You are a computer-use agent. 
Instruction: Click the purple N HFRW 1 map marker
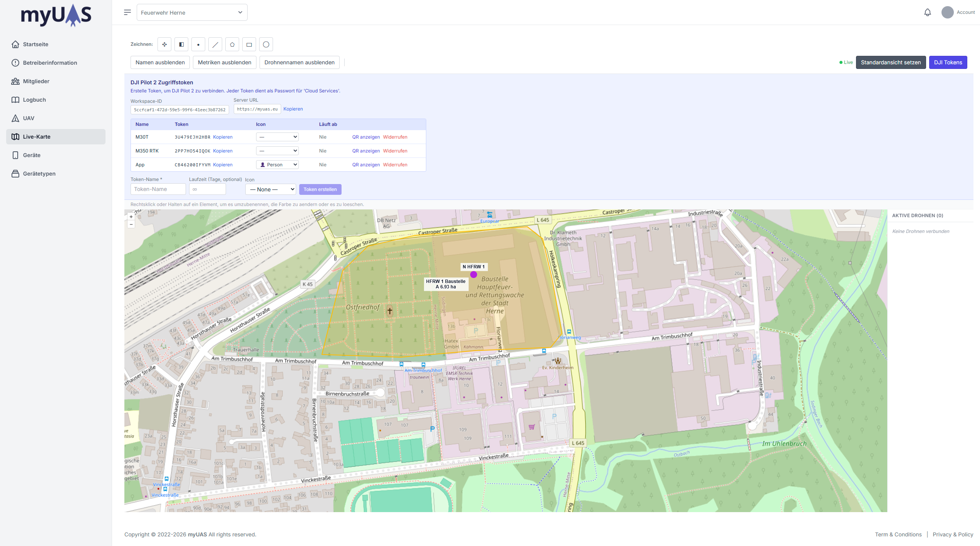[x=474, y=275]
